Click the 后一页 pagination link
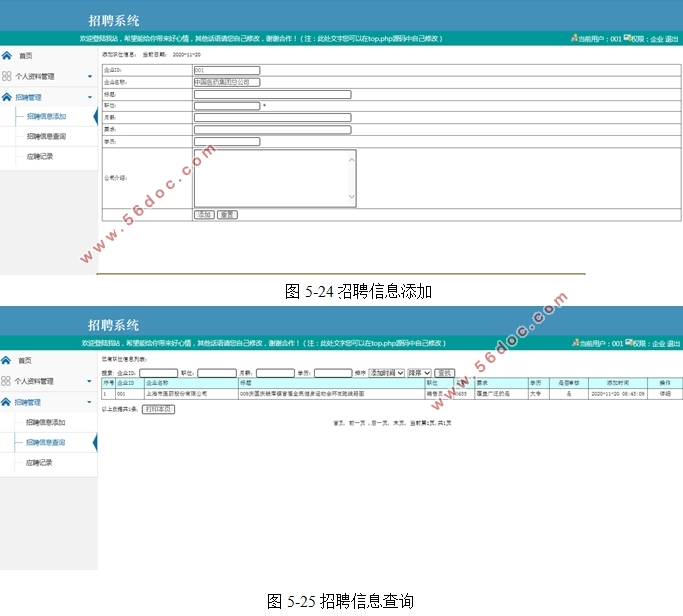The height and width of the screenshot is (616, 683). point(380,423)
